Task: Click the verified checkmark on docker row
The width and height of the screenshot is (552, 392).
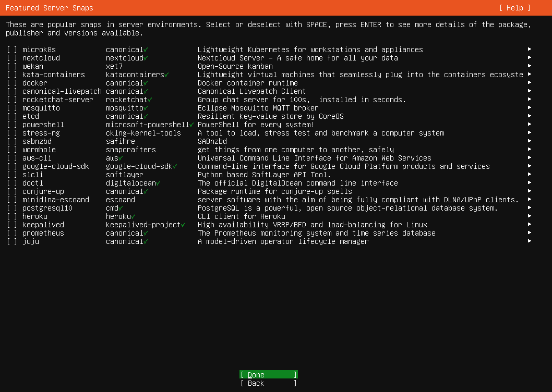Action: pyautogui.click(x=146, y=83)
